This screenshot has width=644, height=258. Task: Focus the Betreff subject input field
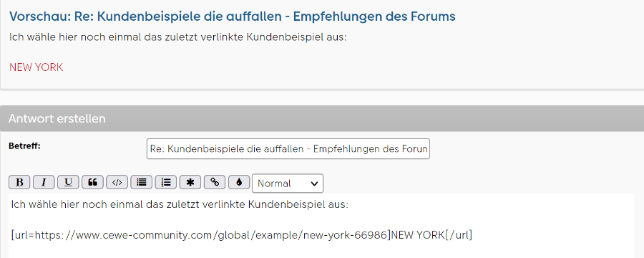[x=288, y=148]
